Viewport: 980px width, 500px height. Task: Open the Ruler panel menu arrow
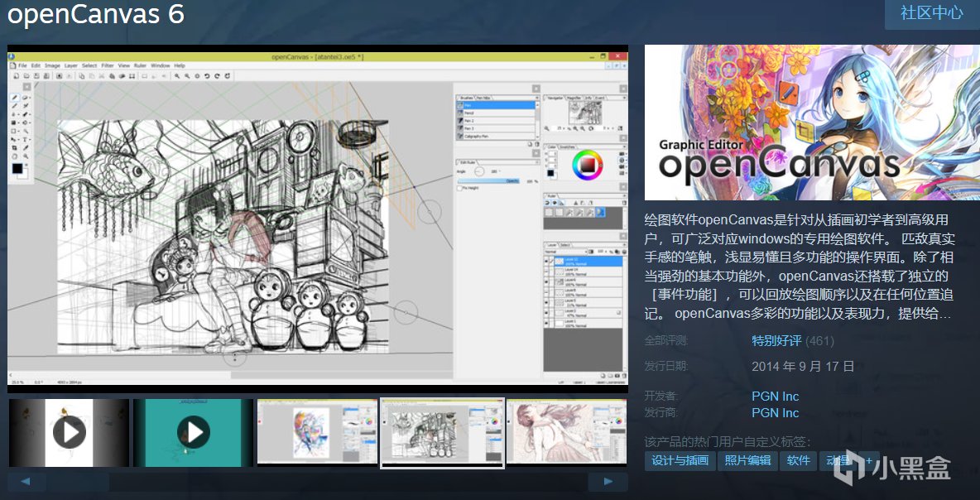pyautogui.click(x=624, y=195)
